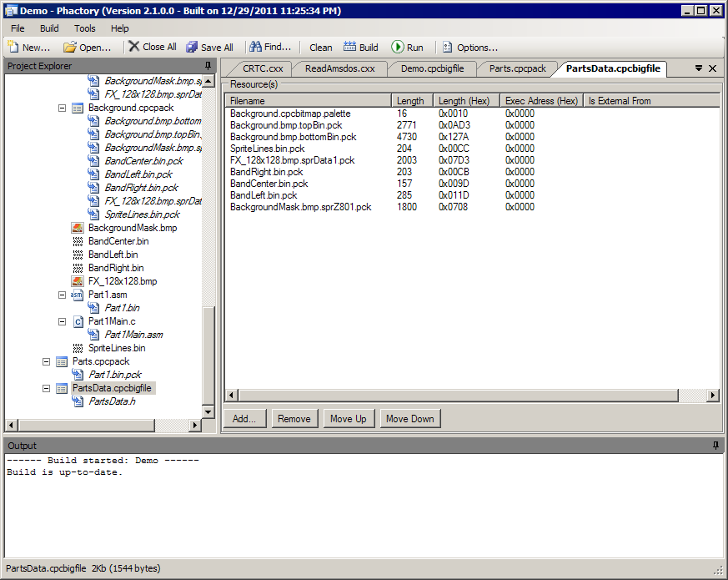Open the Help menu
The width and height of the screenshot is (728, 580).
(120, 28)
